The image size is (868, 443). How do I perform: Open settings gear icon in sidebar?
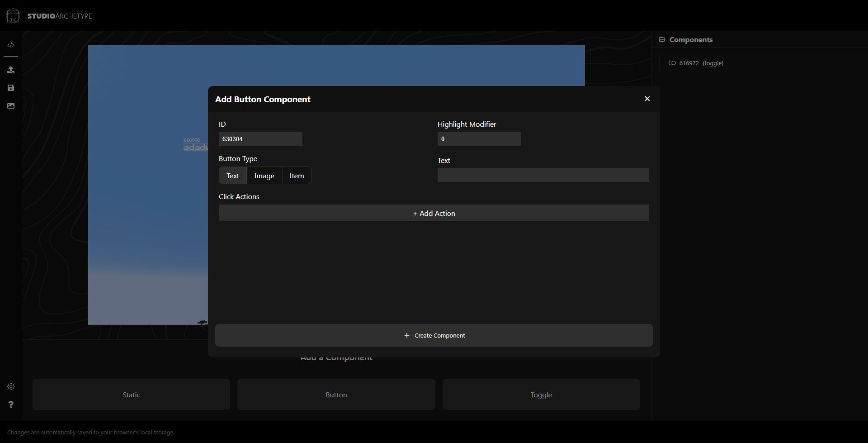[11, 386]
